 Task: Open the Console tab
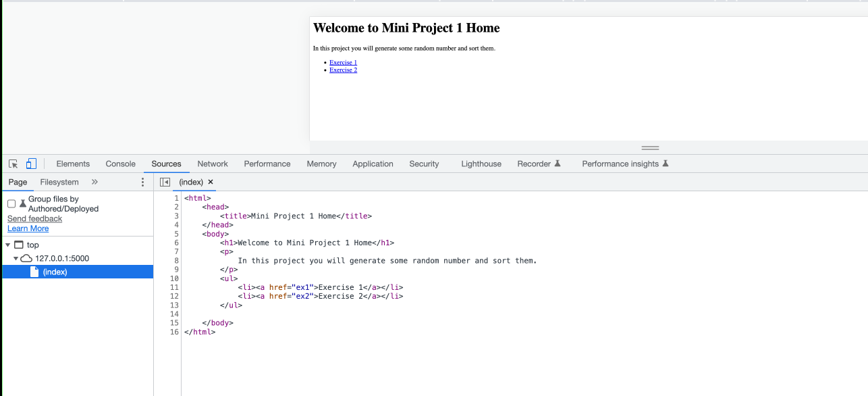121,164
